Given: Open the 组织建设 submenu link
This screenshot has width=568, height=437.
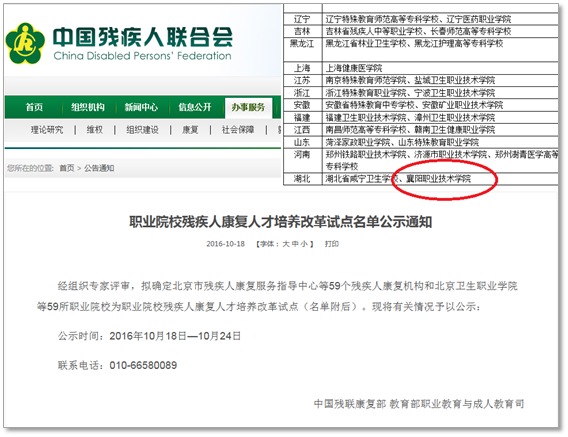Looking at the screenshot, I should pos(142,130).
